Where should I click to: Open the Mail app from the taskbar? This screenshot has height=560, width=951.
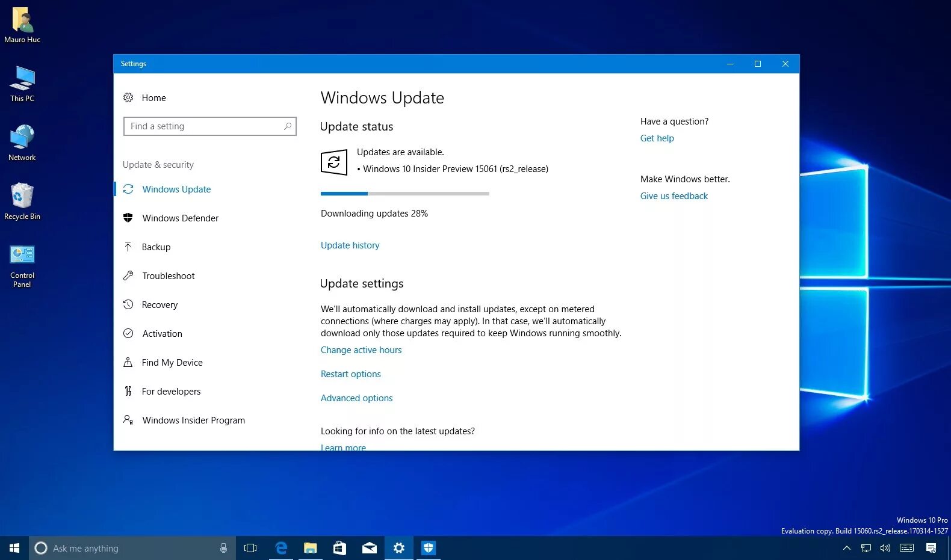pos(369,548)
